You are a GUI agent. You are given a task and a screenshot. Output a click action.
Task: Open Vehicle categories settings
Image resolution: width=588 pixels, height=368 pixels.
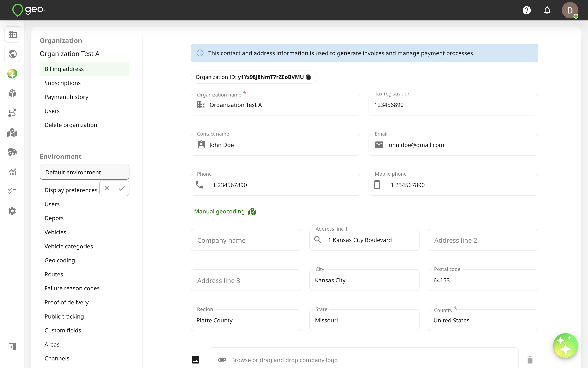point(69,246)
